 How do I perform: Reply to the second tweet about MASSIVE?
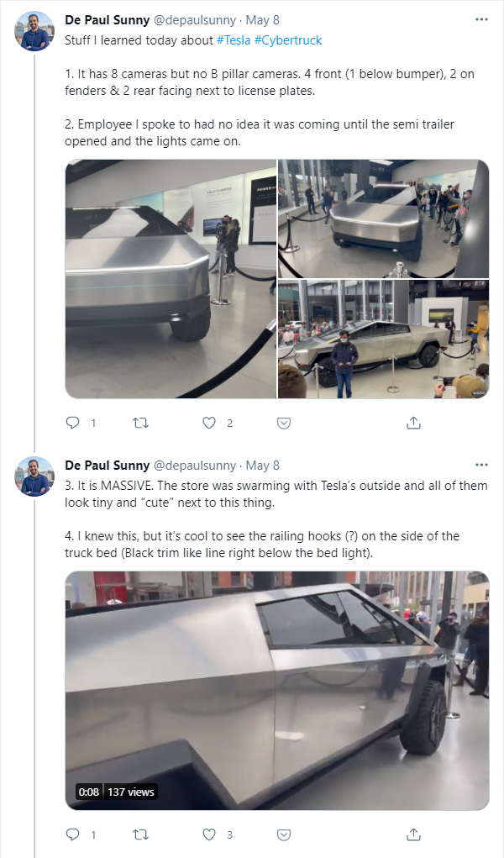click(x=73, y=834)
